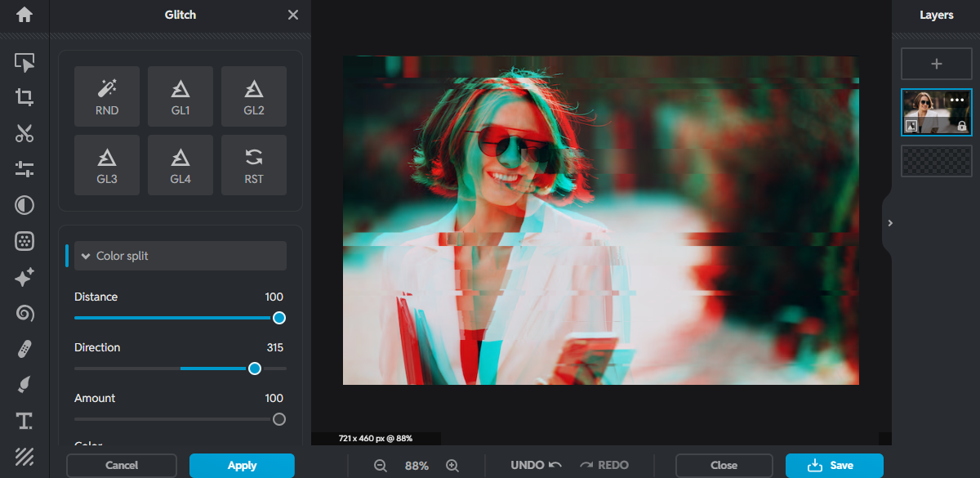Image resolution: width=980 pixels, height=478 pixels.
Task: Select the Liquify spiral tool
Action: coord(24,314)
